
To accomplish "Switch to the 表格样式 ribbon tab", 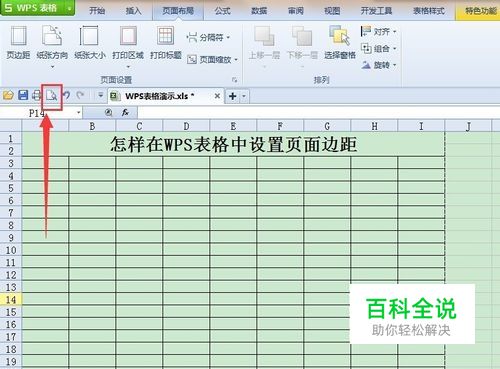I will click(x=429, y=11).
